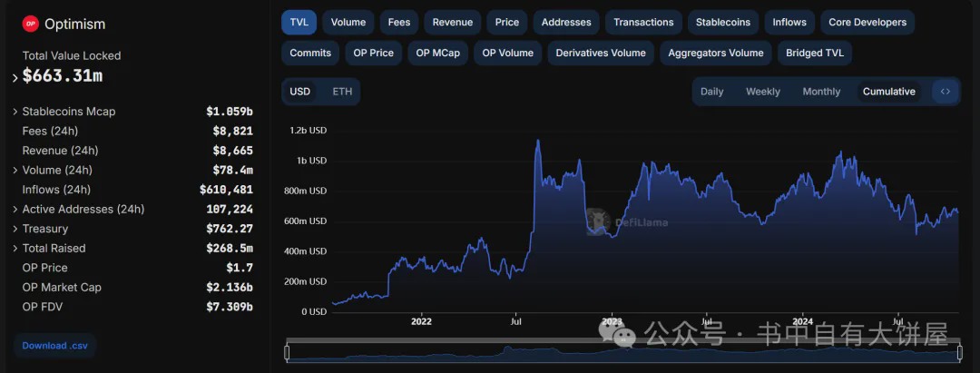Click the 1.2b USD axis label

309,131
